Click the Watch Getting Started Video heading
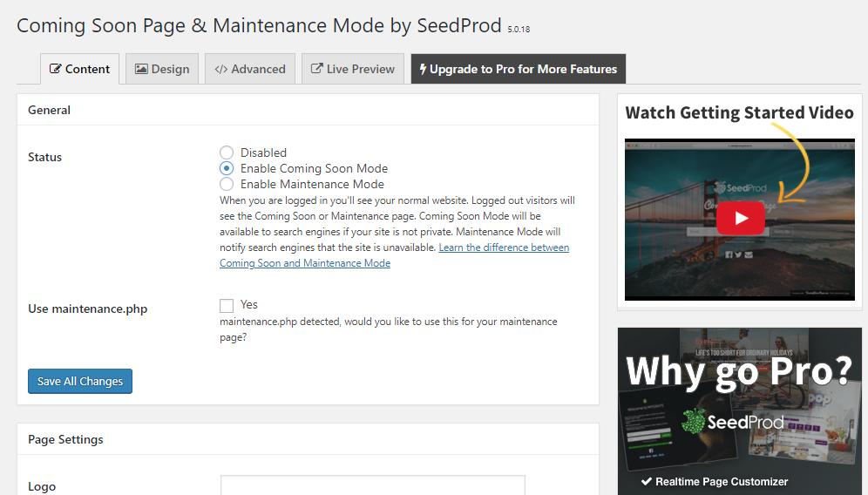The height and width of the screenshot is (495, 868). click(740, 112)
